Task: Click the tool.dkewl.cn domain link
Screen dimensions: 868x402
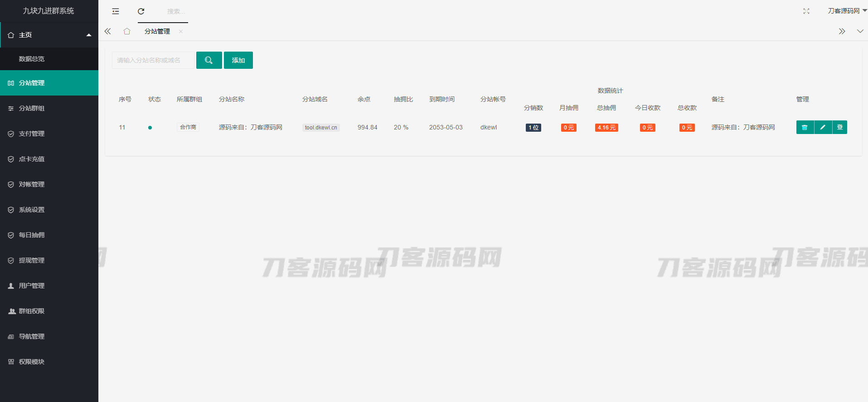Action: pos(321,128)
